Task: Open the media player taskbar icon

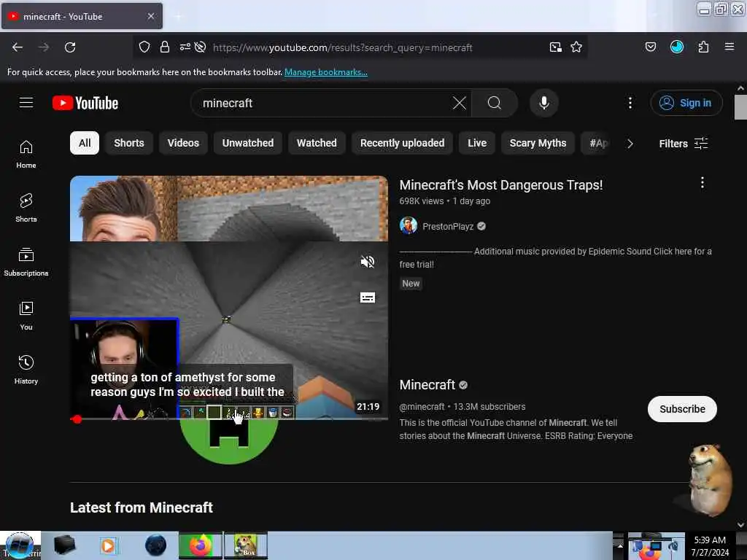Action: coord(108,545)
